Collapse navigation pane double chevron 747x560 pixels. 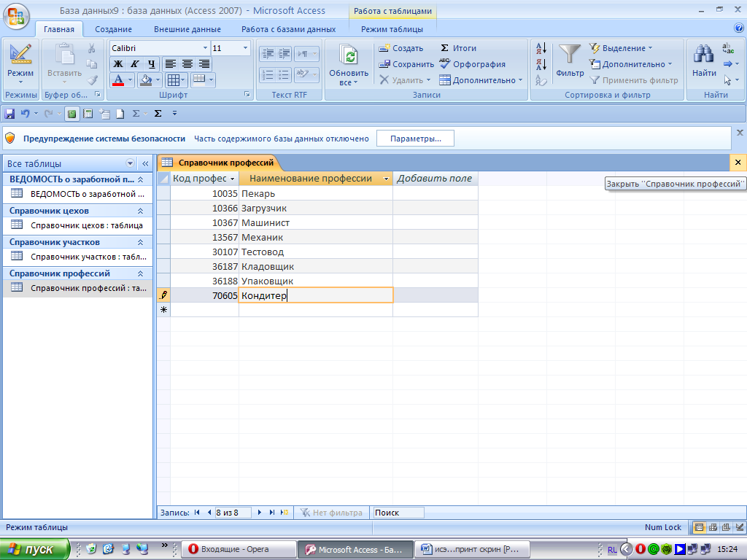pos(145,163)
